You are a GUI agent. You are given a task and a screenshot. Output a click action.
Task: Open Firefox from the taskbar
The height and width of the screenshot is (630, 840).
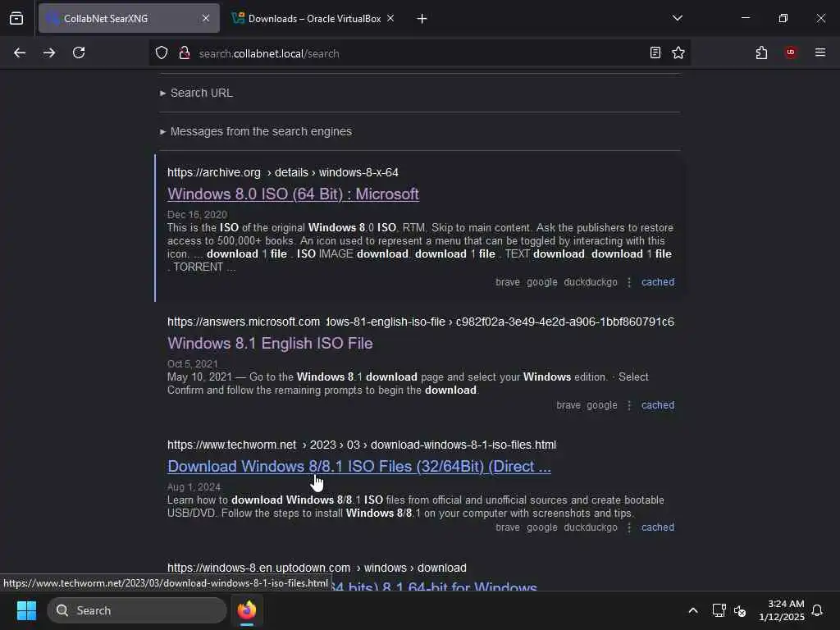247,610
